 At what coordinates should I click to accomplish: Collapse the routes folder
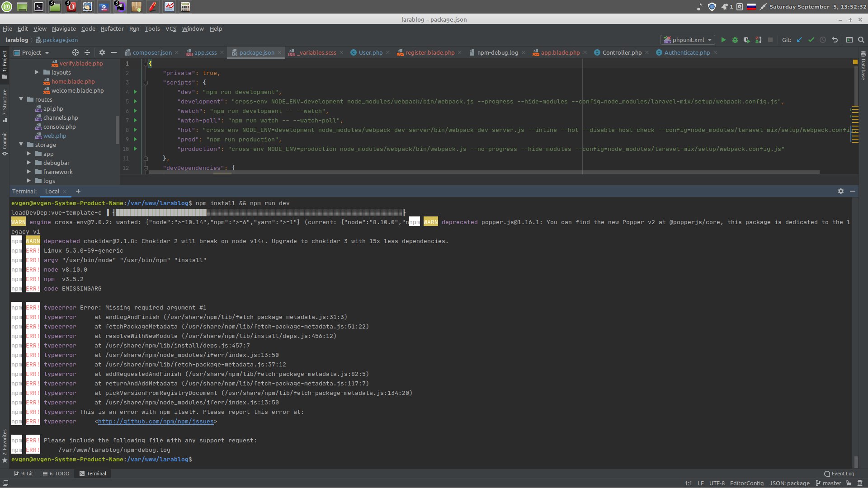coord(21,99)
